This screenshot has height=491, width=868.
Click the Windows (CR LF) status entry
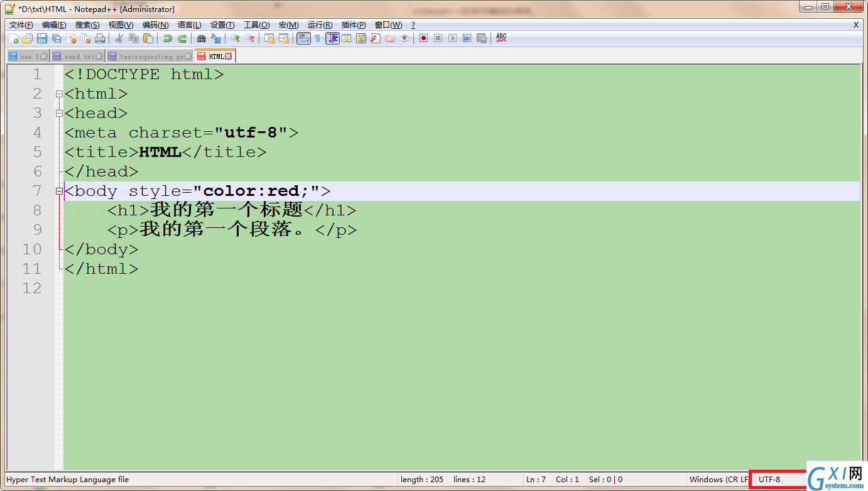(718, 479)
